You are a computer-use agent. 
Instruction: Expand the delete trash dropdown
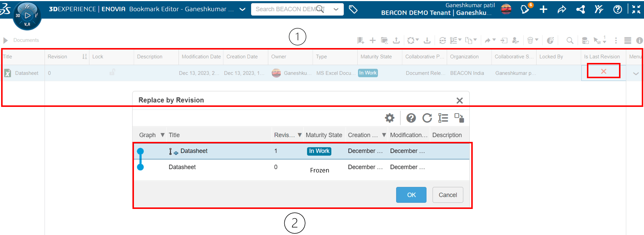537,39
